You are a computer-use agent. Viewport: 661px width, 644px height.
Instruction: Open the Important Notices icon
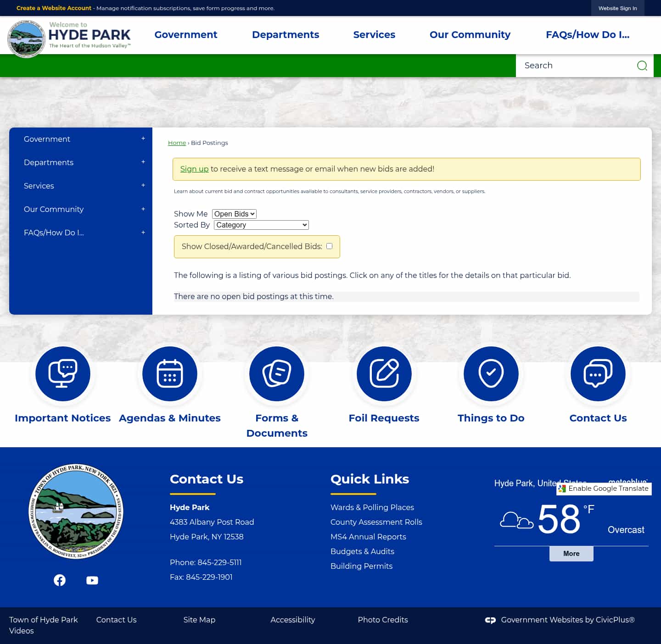63,374
